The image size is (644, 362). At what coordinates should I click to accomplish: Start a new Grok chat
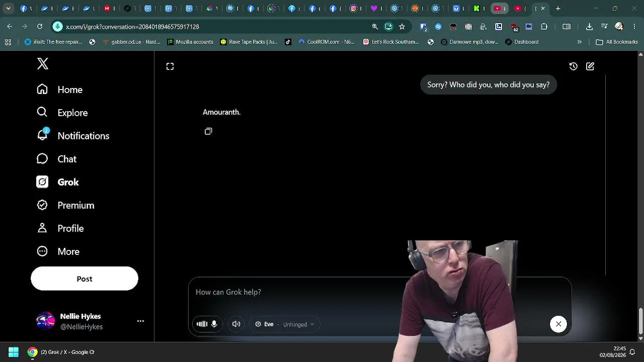pyautogui.click(x=590, y=66)
